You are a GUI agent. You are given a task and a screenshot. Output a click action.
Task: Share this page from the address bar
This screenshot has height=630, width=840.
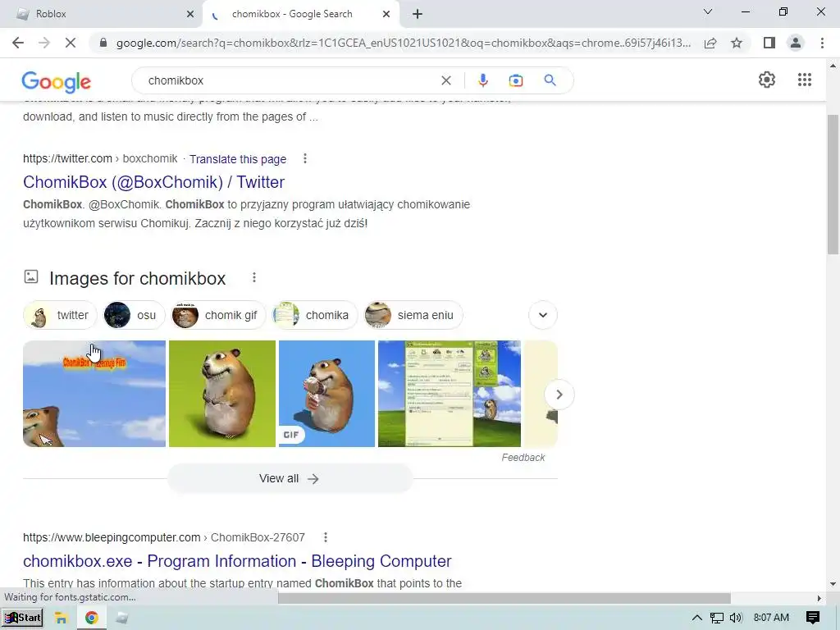(x=710, y=43)
